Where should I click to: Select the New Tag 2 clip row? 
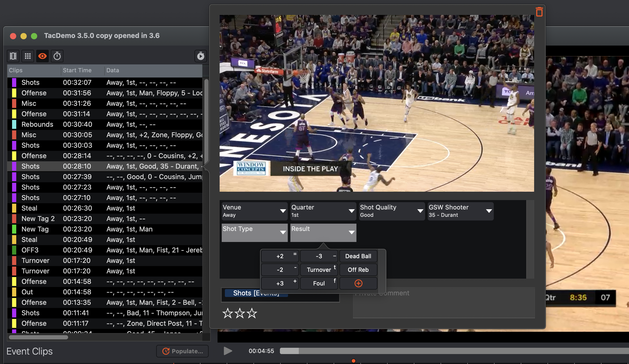tap(105, 219)
